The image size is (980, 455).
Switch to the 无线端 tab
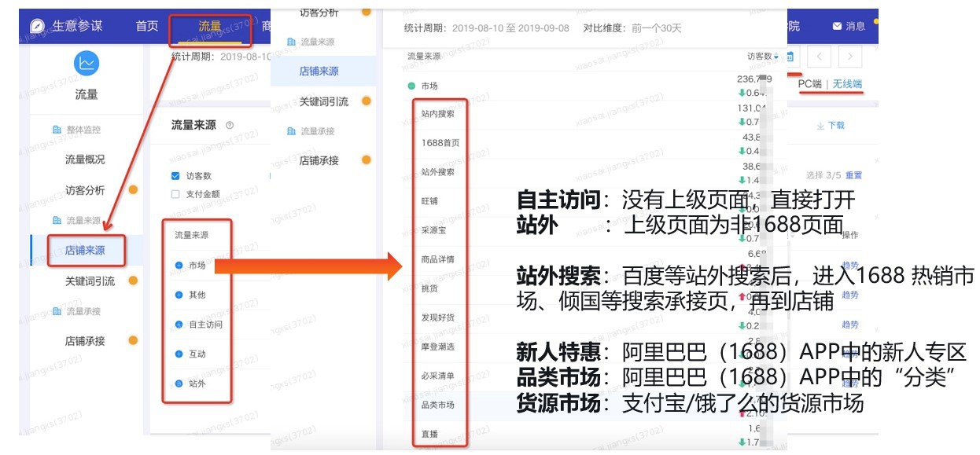pyautogui.click(x=847, y=83)
